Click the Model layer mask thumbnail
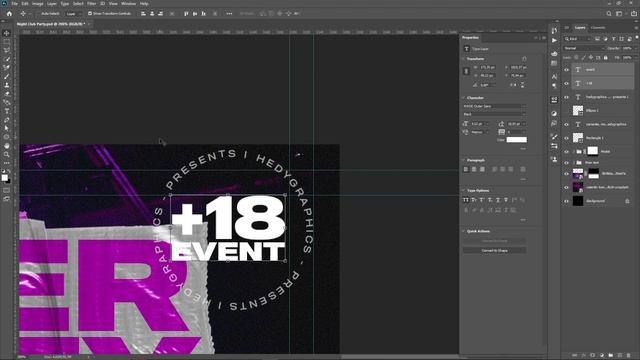 tap(592, 151)
